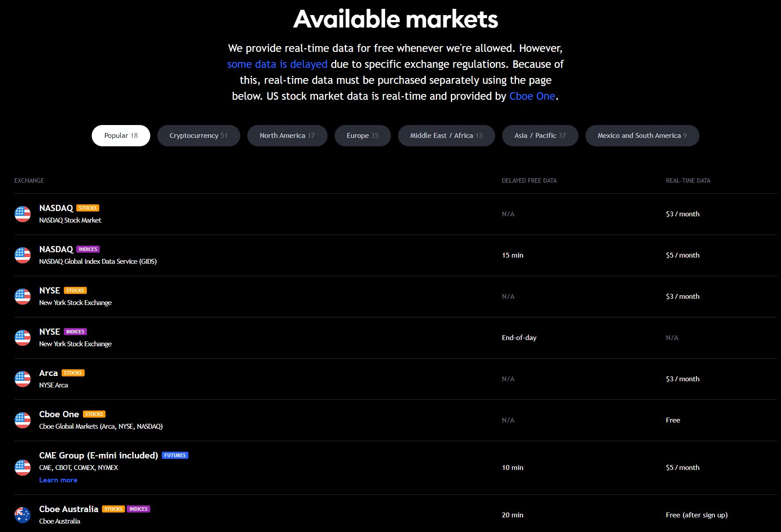This screenshot has width=781, height=532.
Task: Select the STOCKS badge beside Cboe One
Action: 94,414
